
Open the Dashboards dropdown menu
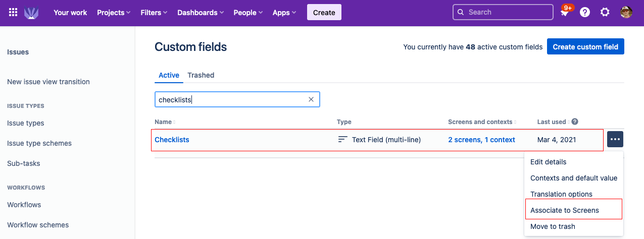tap(201, 13)
